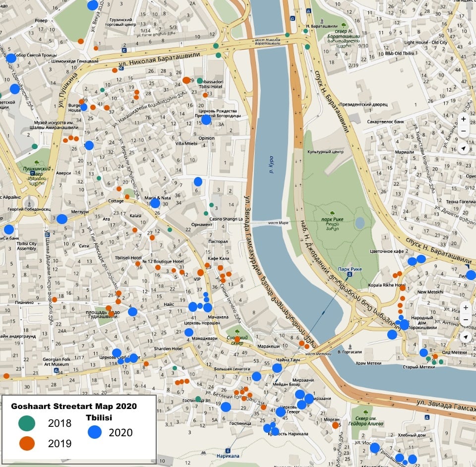Click the Casino Shangri La label
This screenshot has height=467, width=476.
(x=226, y=219)
